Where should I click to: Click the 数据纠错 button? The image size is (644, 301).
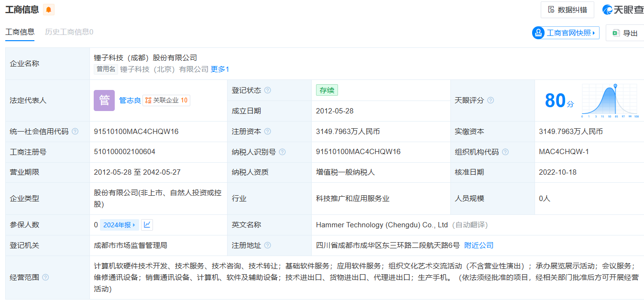click(x=567, y=10)
